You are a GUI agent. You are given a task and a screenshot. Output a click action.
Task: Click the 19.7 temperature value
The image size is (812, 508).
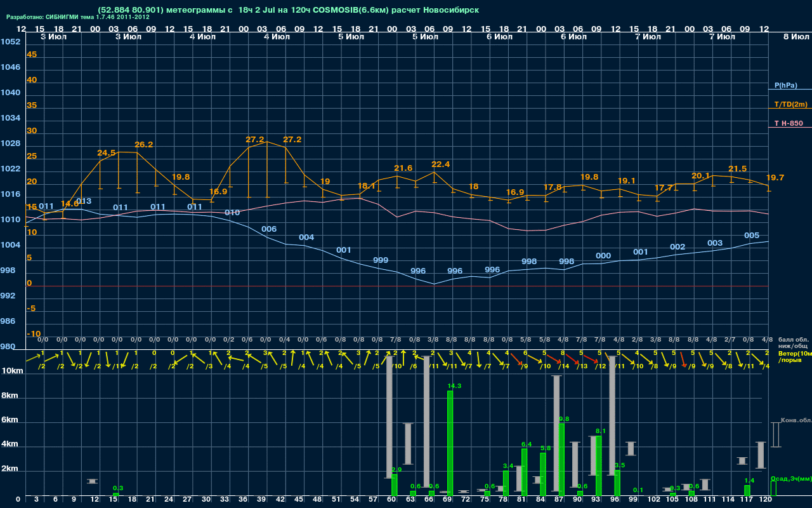coord(775,178)
